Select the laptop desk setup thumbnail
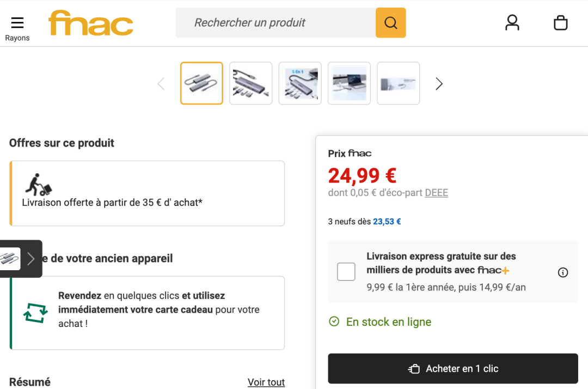Screen dimensions: 588x389 [x=349, y=83]
